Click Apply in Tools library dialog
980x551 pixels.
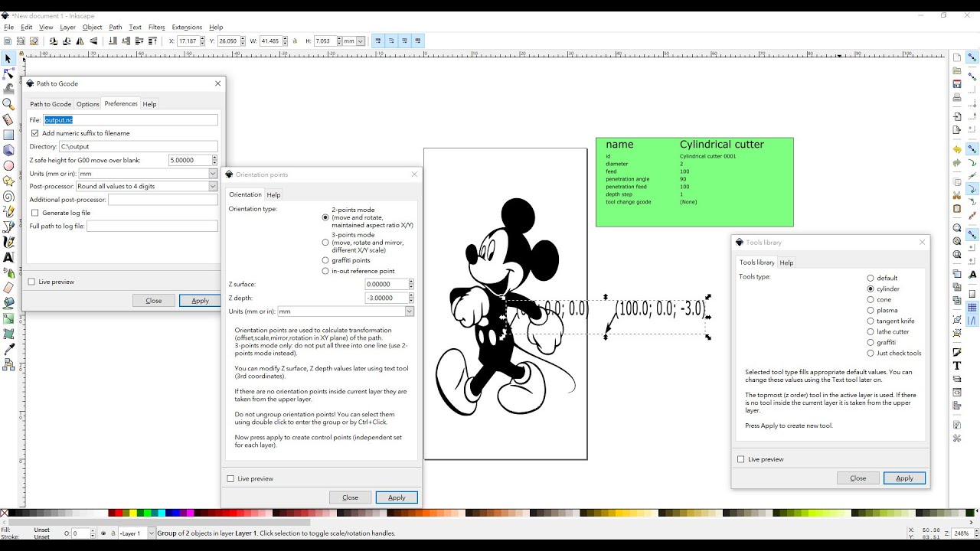click(904, 478)
